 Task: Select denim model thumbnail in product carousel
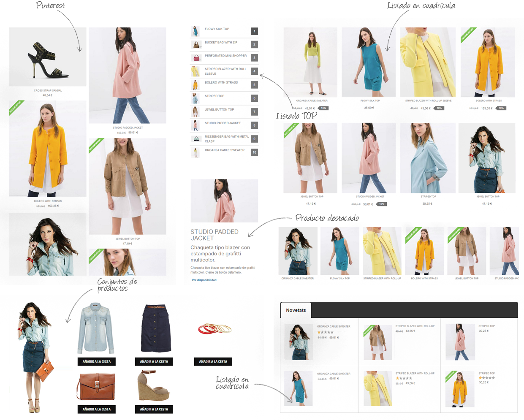298,251
